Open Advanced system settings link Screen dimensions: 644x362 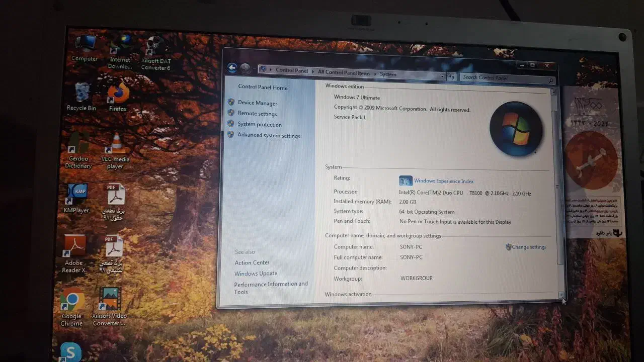(268, 136)
